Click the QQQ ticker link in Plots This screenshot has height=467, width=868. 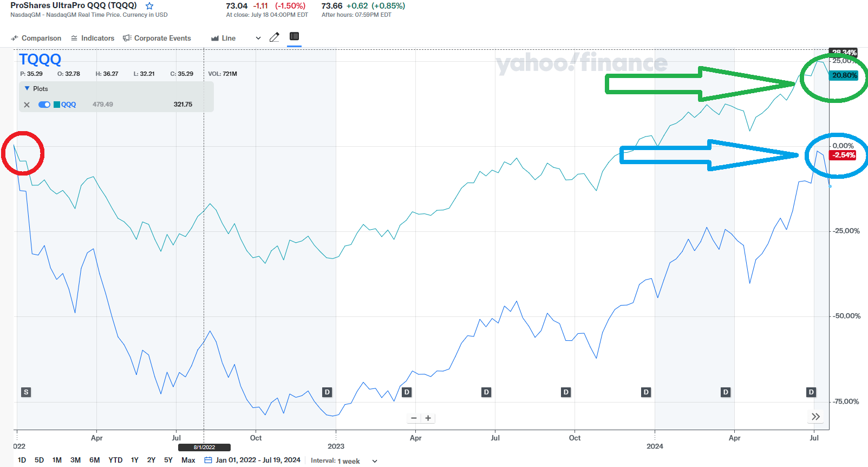click(68, 104)
